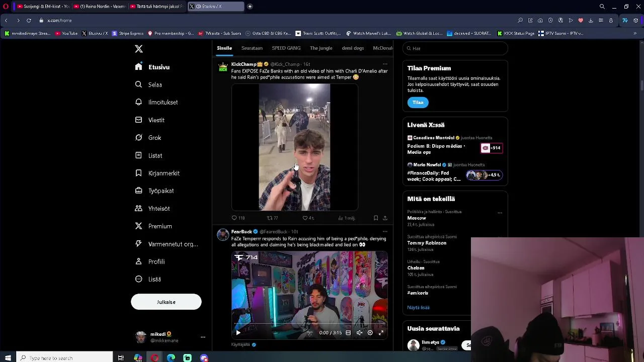Click the Windows taskbar search box

point(64,357)
